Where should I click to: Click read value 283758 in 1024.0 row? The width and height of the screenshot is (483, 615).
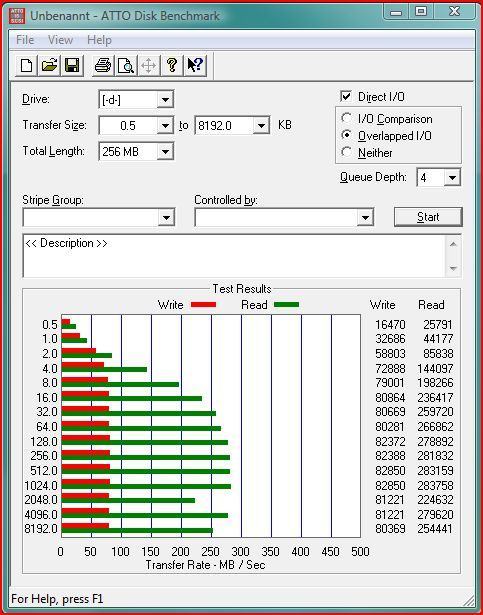[435, 486]
